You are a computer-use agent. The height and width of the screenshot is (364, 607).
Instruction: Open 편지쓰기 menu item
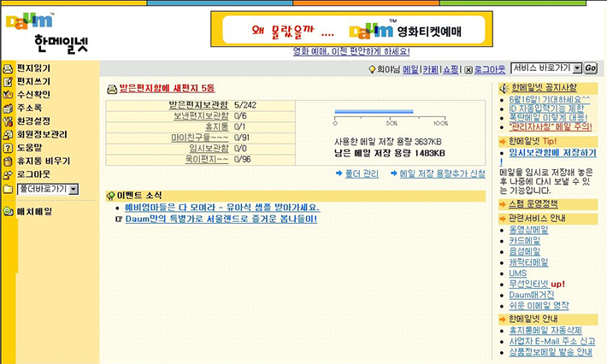33,81
